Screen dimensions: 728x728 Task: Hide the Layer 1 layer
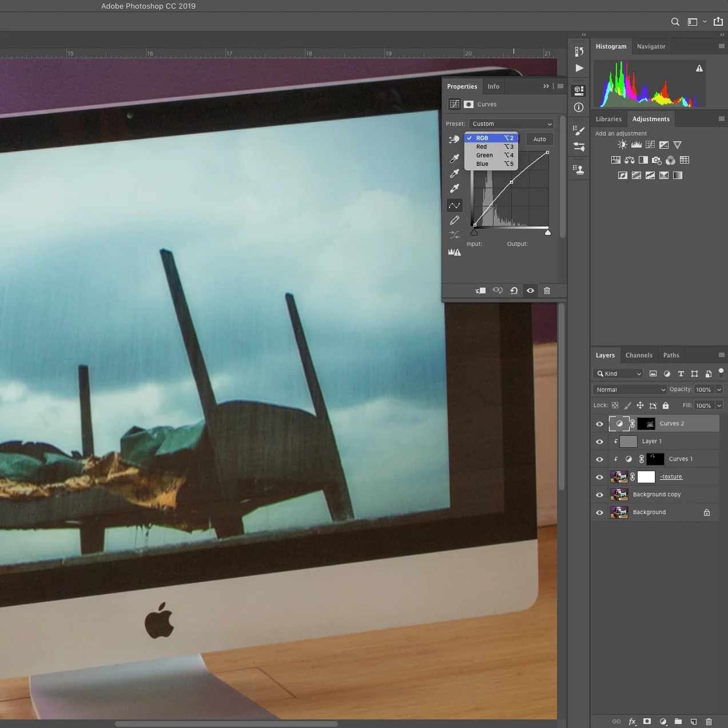pyautogui.click(x=599, y=441)
